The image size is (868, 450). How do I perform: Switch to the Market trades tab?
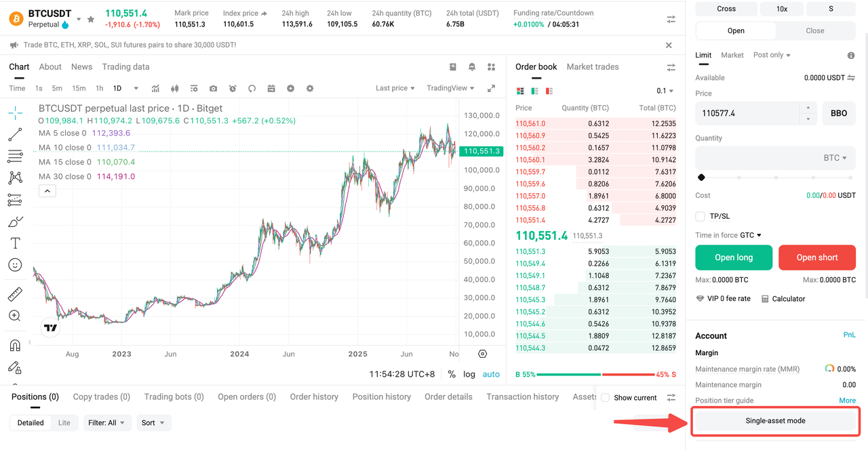(592, 66)
